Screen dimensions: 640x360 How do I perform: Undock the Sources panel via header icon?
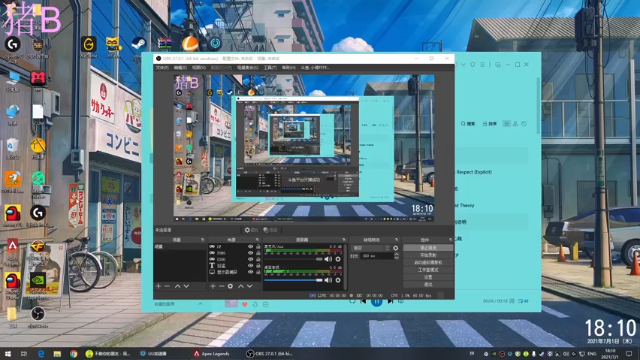click(x=257, y=240)
